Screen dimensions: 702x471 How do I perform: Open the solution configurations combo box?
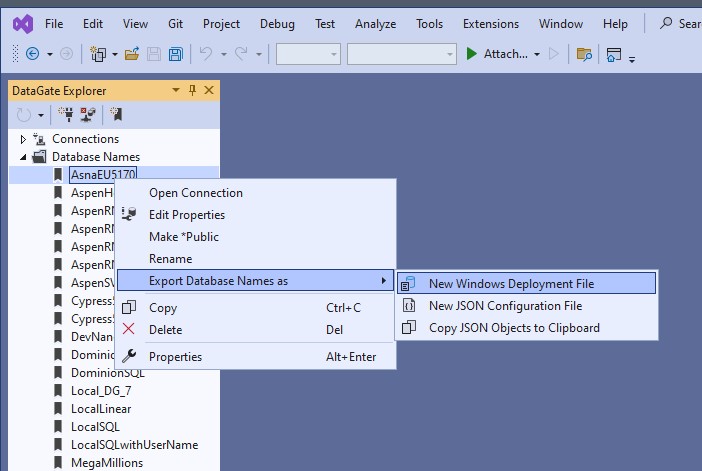click(x=308, y=54)
